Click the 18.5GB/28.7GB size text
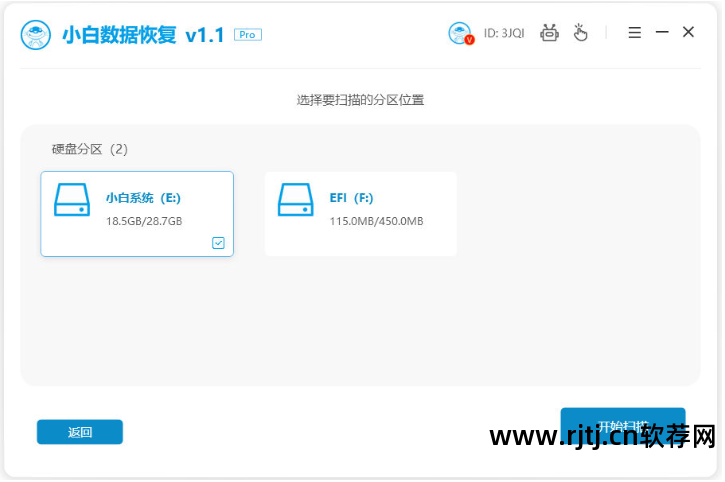The width and height of the screenshot is (725, 482). tap(144, 221)
